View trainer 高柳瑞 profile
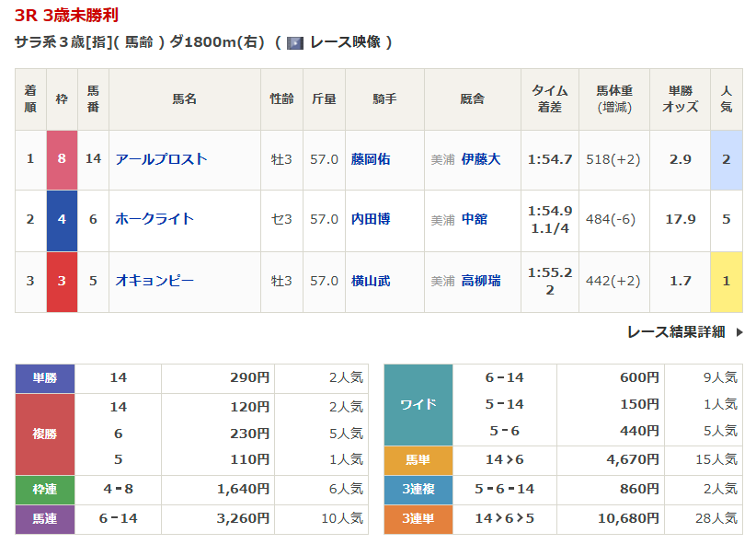Screen dimensions: 756x544 tap(481, 281)
